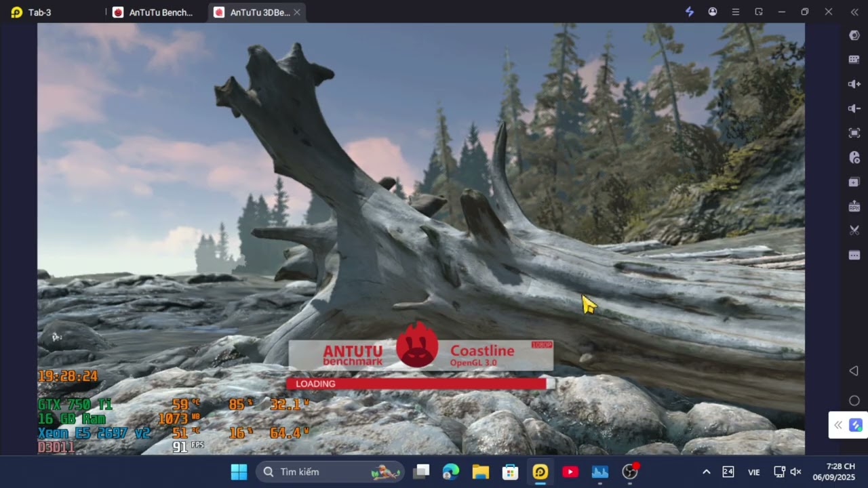The height and width of the screenshot is (488, 868).
Task: Launch Microsoft Edge from taskbar
Action: (x=451, y=472)
